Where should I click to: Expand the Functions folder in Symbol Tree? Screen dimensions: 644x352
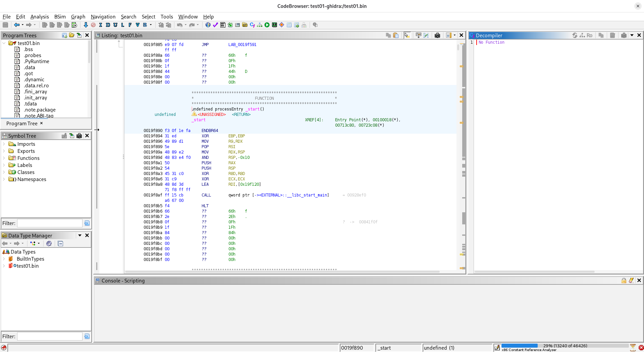pos(4,158)
